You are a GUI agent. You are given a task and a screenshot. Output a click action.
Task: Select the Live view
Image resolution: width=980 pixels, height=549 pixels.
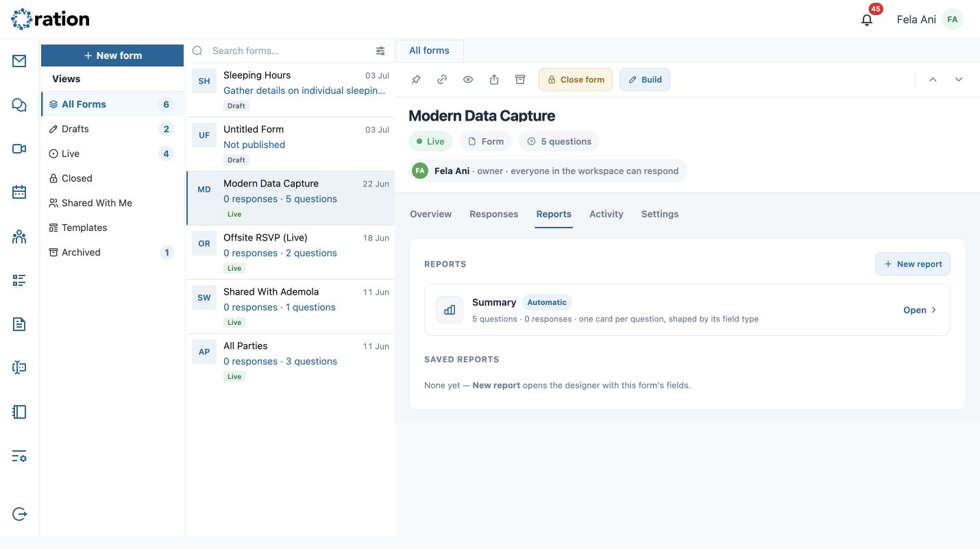[x=112, y=154]
